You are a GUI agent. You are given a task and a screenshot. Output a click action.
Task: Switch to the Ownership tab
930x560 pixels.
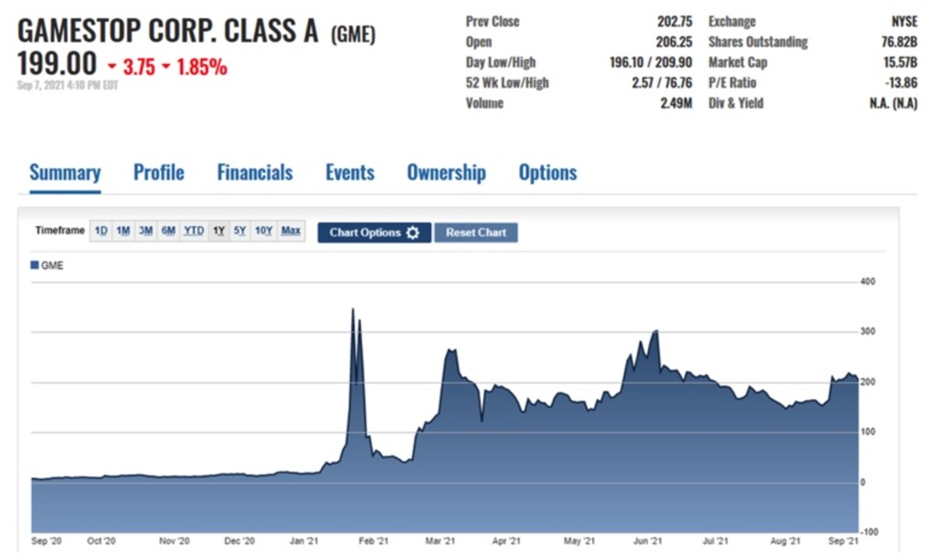click(446, 172)
